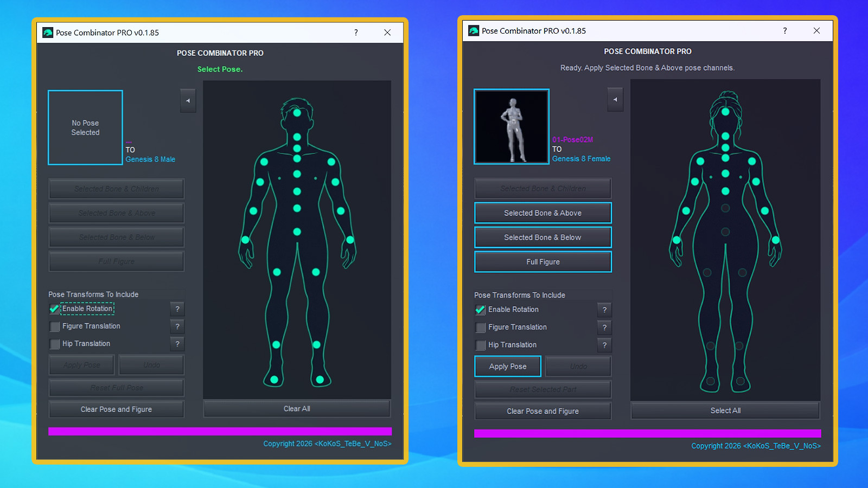Screen dimensions: 868x488
Task: Click 01-Pose02M pose thumbnail
Action: pyautogui.click(x=512, y=126)
